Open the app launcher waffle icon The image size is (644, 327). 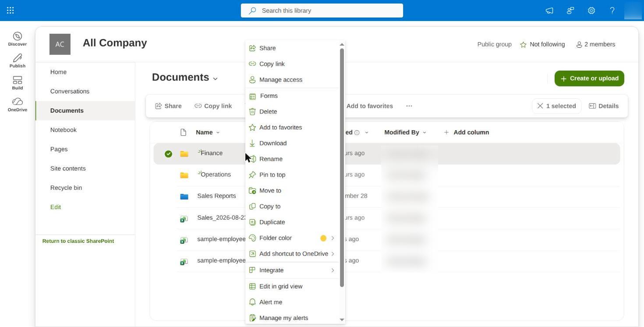11,11
